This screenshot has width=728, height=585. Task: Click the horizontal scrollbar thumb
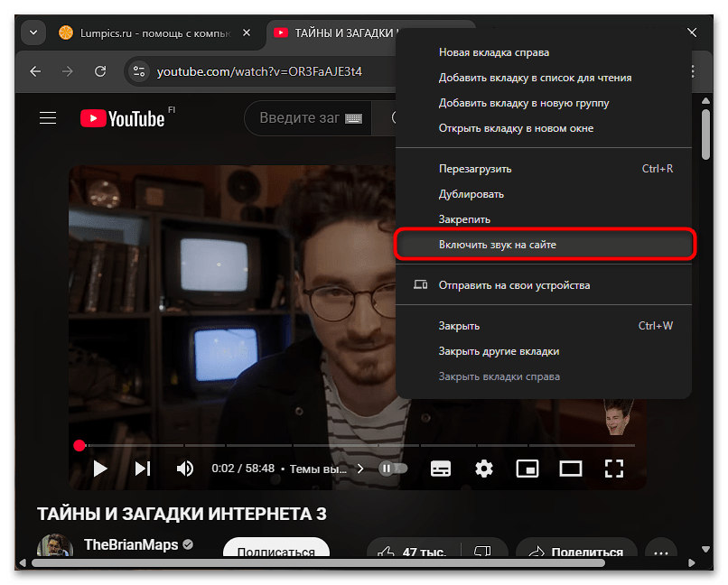coord(318,562)
